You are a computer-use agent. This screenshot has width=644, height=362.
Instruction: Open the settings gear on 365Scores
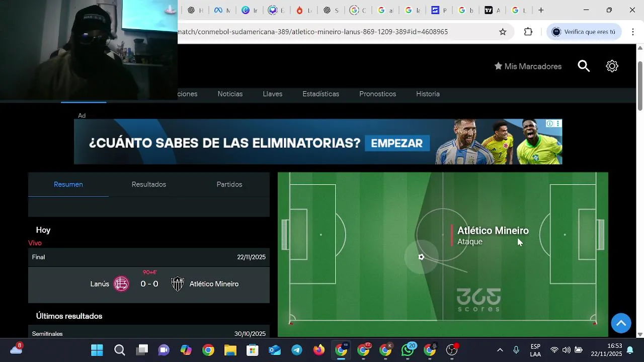click(612, 66)
